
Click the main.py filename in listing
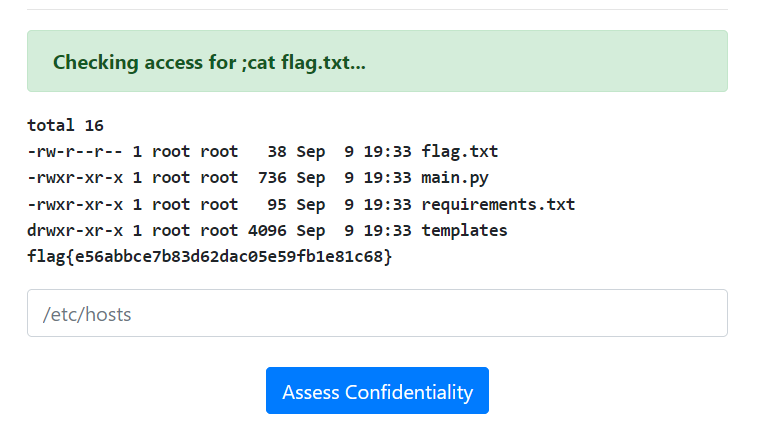454,178
